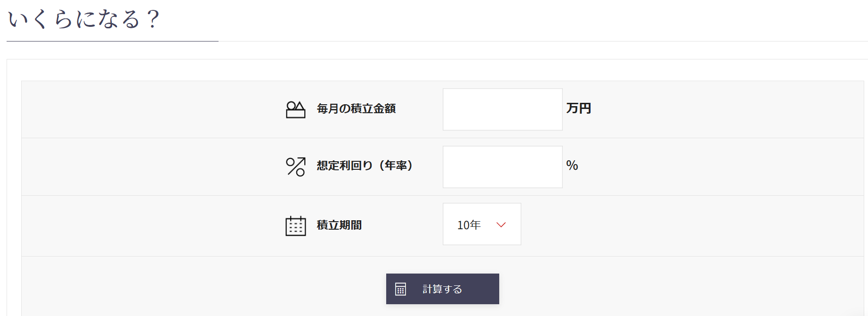Focus the 毎月の積立金額 input field
The width and height of the screenshot is (868, 316).
tap(502, 109)
